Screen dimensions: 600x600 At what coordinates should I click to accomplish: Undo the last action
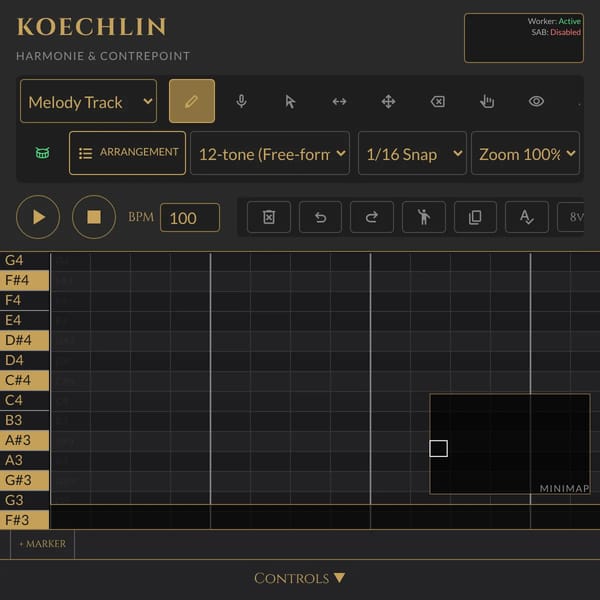point(320,217)
